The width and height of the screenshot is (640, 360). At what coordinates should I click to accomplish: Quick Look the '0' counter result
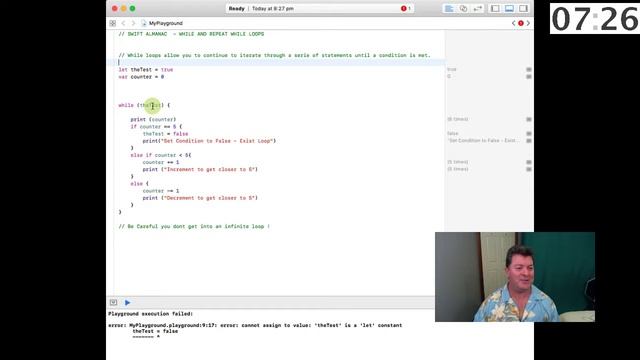[x=529, y=77]
